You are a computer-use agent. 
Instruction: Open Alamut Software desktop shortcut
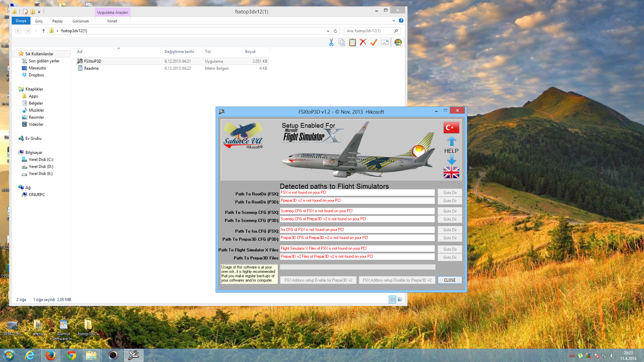(63, 330)
